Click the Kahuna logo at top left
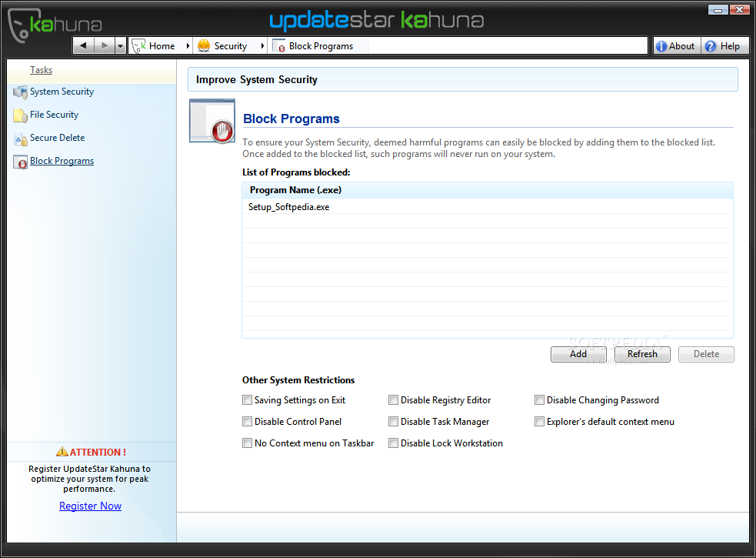The image size is (756, 558). [55, 25]
